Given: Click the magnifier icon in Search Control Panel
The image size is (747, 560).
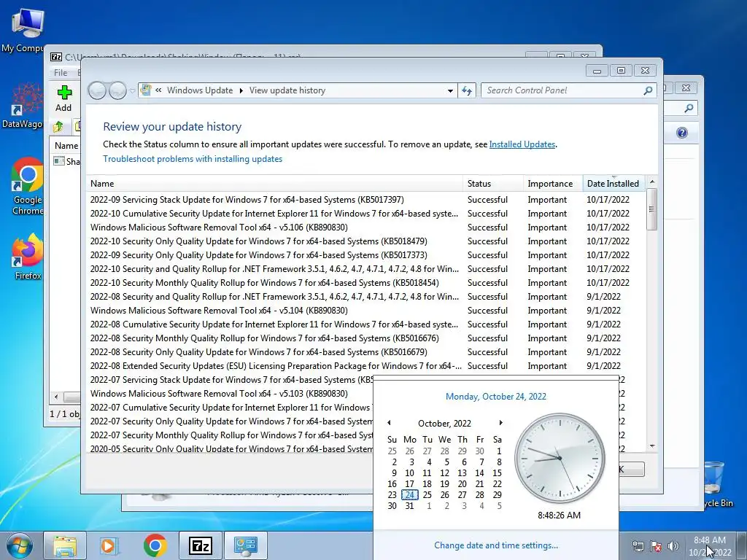Looking at the screenshot, I should pos(648,90).
